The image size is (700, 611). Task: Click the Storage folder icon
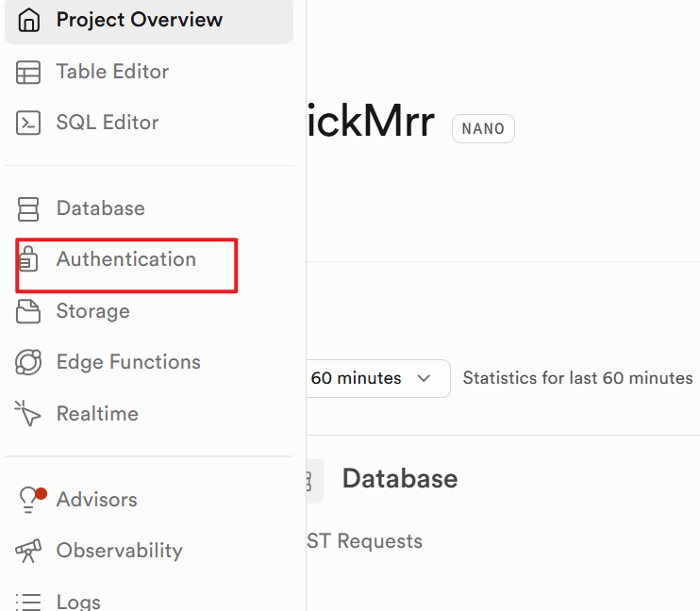[29, 311]
